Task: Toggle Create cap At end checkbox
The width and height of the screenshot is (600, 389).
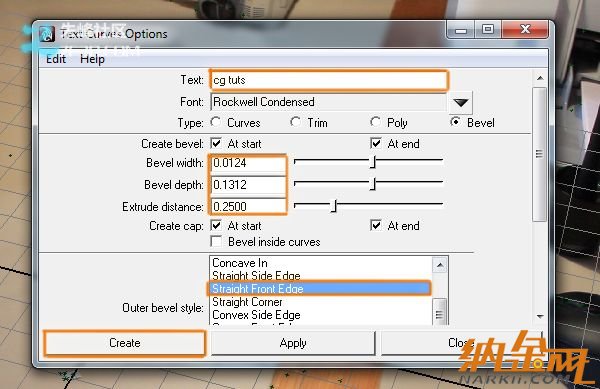Action: 376,225
